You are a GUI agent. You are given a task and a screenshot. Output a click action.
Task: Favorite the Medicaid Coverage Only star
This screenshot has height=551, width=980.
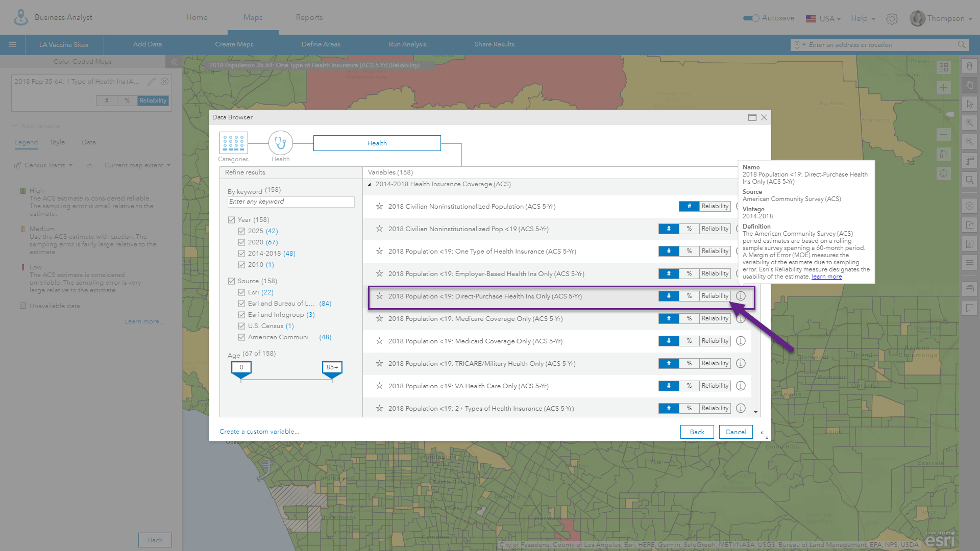click(379, 341)
